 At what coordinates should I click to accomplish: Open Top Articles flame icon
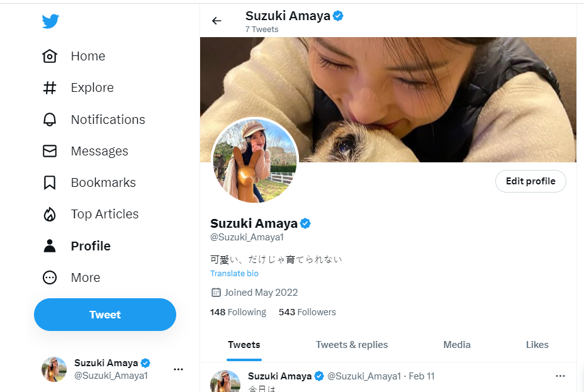click(50, 214)
